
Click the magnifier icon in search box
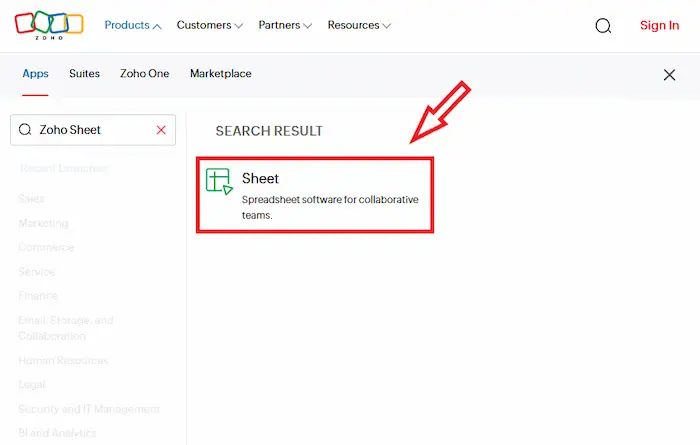pos(25,129)
